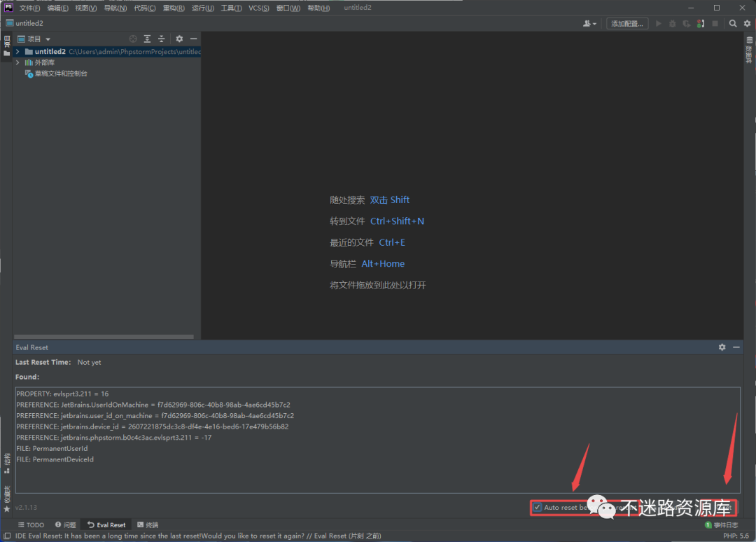Click the jetbrains.user_id_on_machine preference line
Screen dimensions: 756x542
point(155,416)
